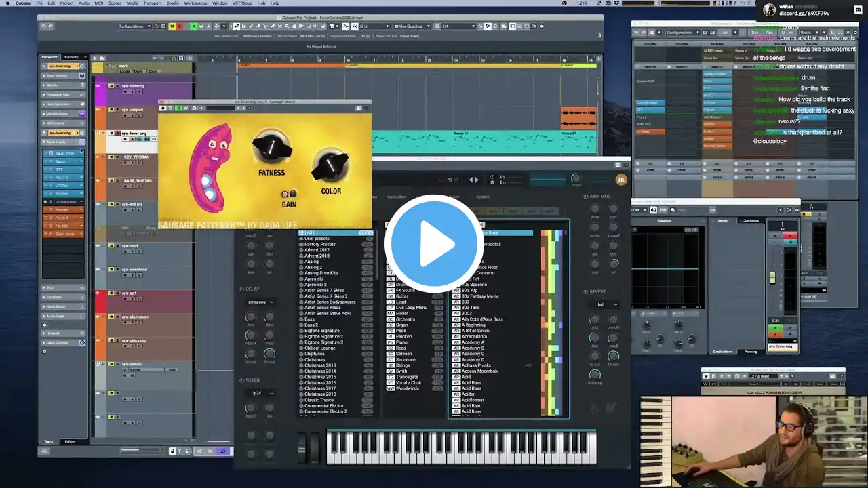
Task: Open the Apple menu
Action: (x=7, y=3)
